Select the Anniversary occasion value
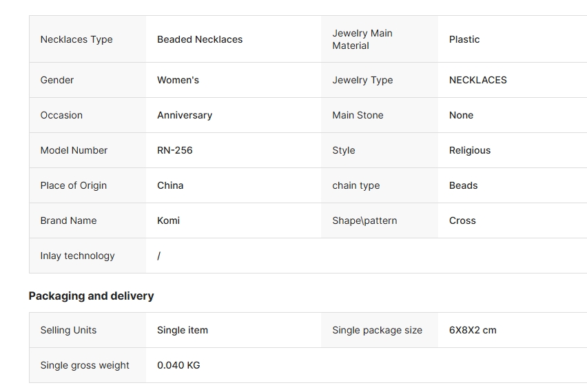The width and height of the screenshot is (587, 392). 185,115
